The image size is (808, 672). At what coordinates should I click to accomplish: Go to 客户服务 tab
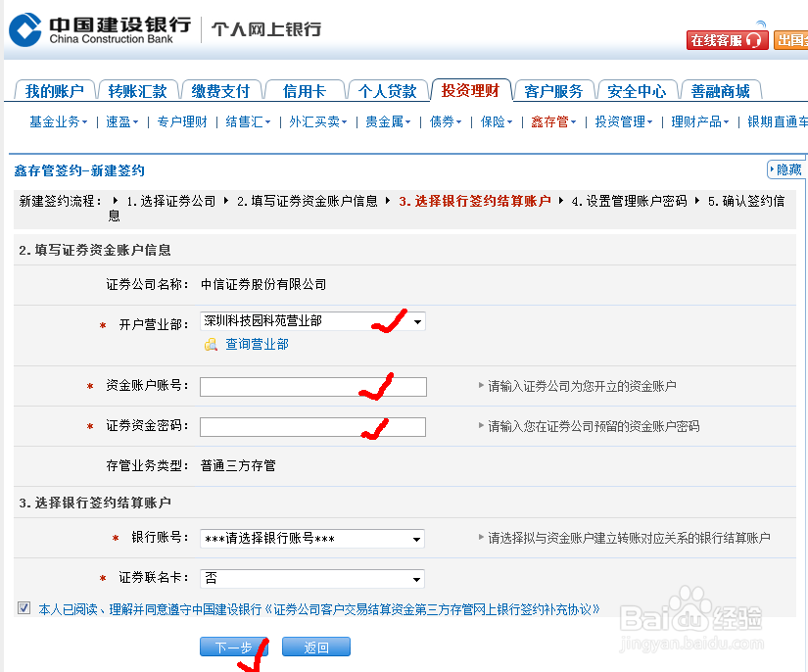click(553, 91)
